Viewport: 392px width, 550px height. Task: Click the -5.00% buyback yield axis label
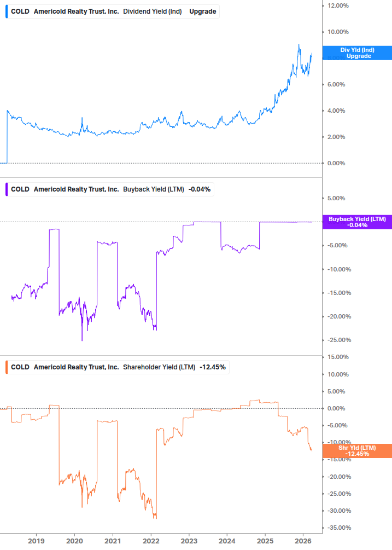click(337, 246)
